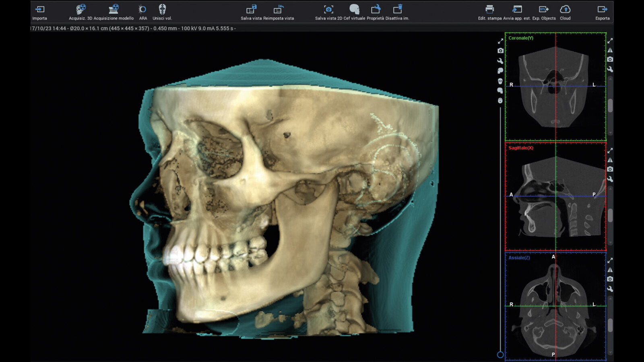Click the Salva vista 2D icon
This screenshot has width=644, height=362.
click(x=328, y=10)
